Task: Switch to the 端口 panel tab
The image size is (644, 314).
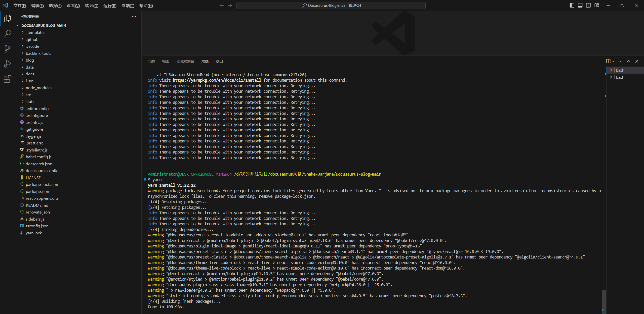Action: pyautogui.click(x=219, y=61)
